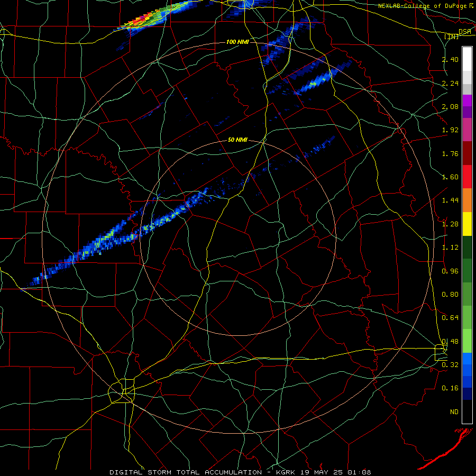
Task: Pick the dark red legend swatch near 1.76
Action: point(467,153)
